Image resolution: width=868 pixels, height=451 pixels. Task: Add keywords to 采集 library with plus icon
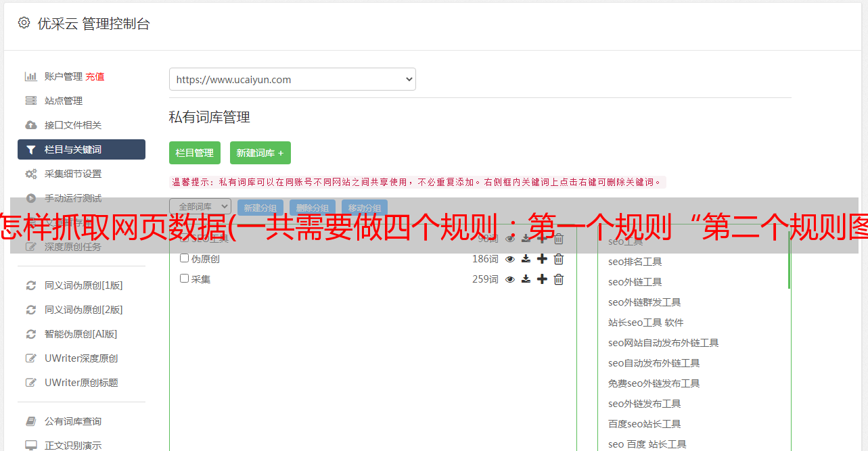click(542, 279)
